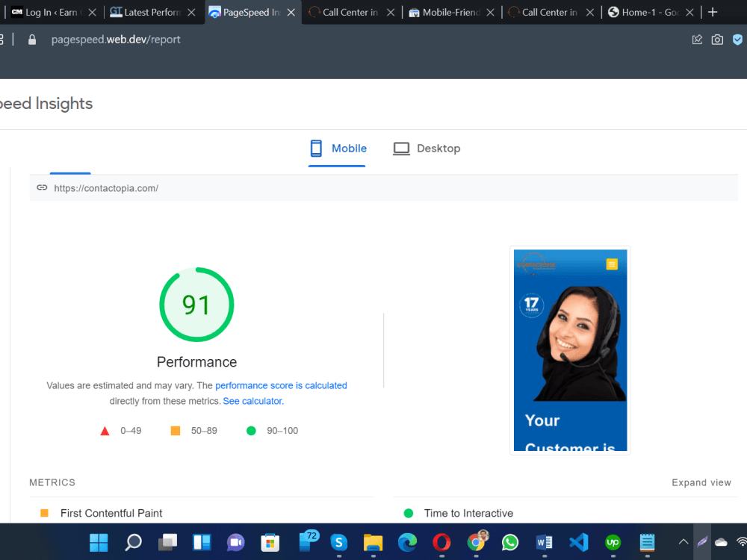Click the feather pen tray icon
This screenshot has width=747, height=560.
point(702,542)
